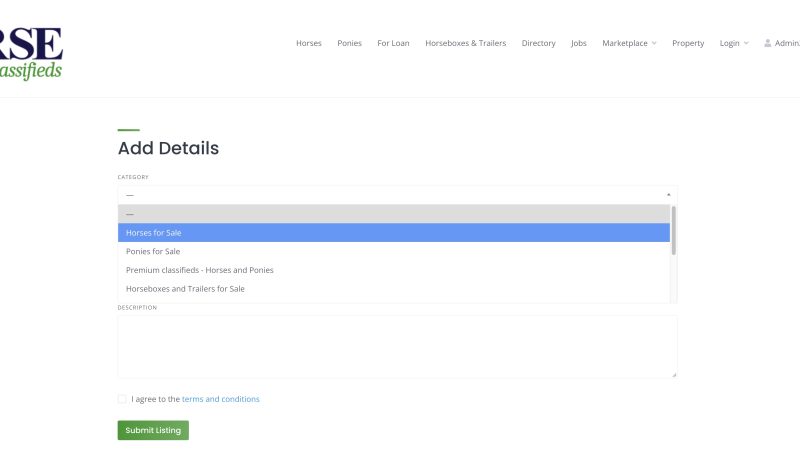Open the terms and conditions link
This screenshot has width=800, height=450.
tap(220, 399)
